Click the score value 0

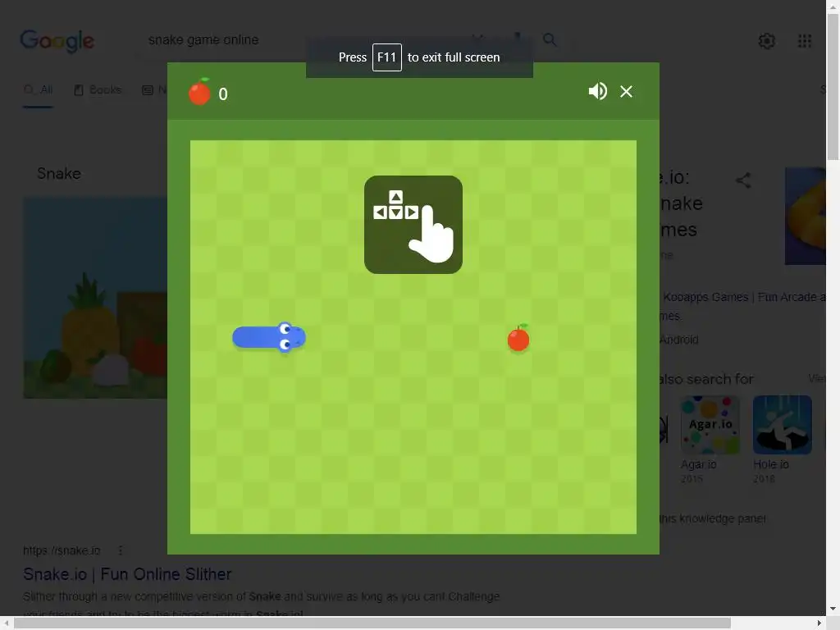pos(223,94)
